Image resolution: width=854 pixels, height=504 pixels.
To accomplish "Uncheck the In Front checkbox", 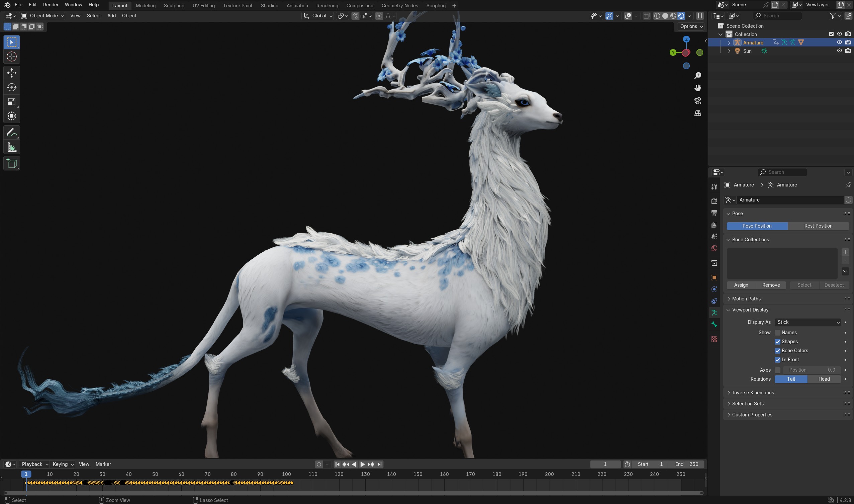I will coord(777,359).
